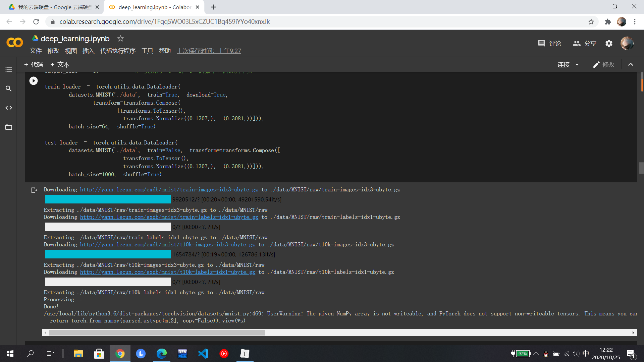The image size is (644, 362).
Task: Collapse the header with the chevron arrow
Action: pyautogui.click(x=631, y=65)
